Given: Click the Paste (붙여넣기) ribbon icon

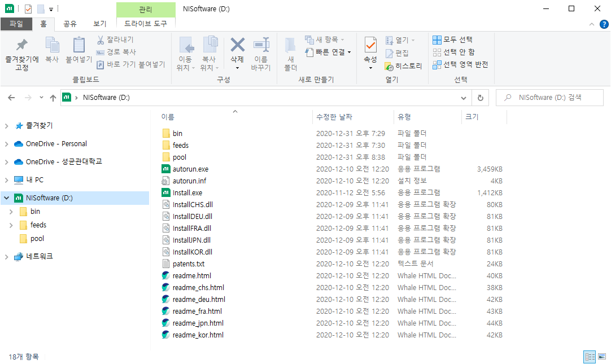Looking at the screenshot, I should tap(78, 45).
